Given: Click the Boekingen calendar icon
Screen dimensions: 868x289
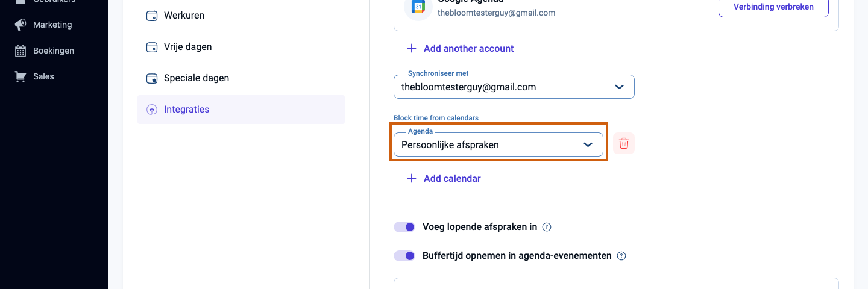Looking at the screenshot, I should (20, 51).
